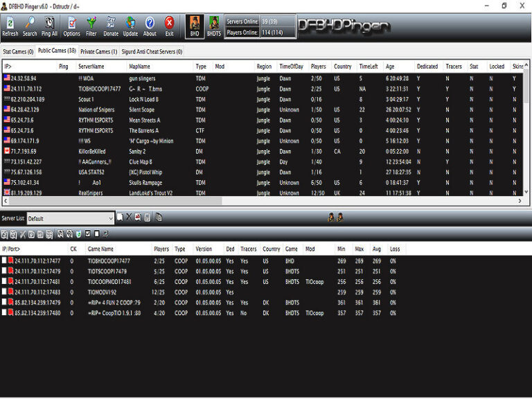This screenshot has width=532, height=399.
Task: Switch to the Private Games tab
Action: click(x=98, y=51)
